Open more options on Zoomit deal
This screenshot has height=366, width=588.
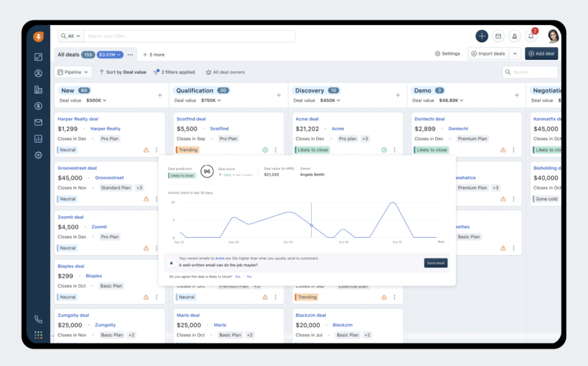156,248
